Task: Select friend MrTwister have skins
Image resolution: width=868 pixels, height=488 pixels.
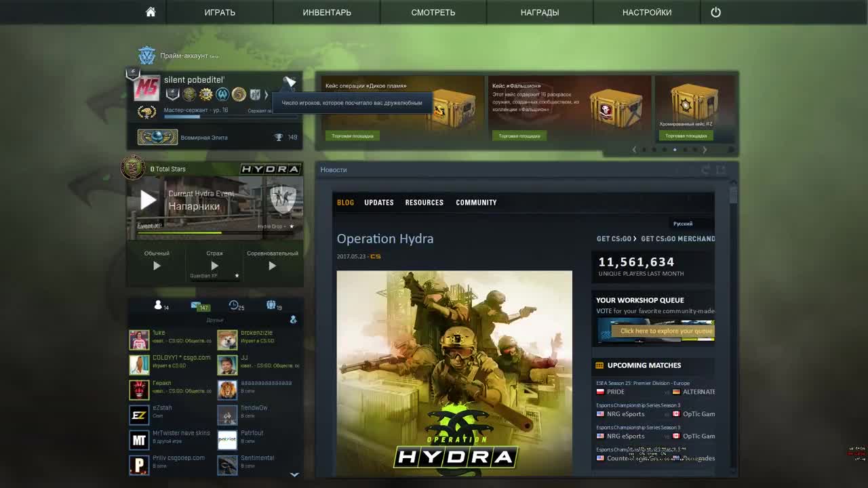Action: 171,440
